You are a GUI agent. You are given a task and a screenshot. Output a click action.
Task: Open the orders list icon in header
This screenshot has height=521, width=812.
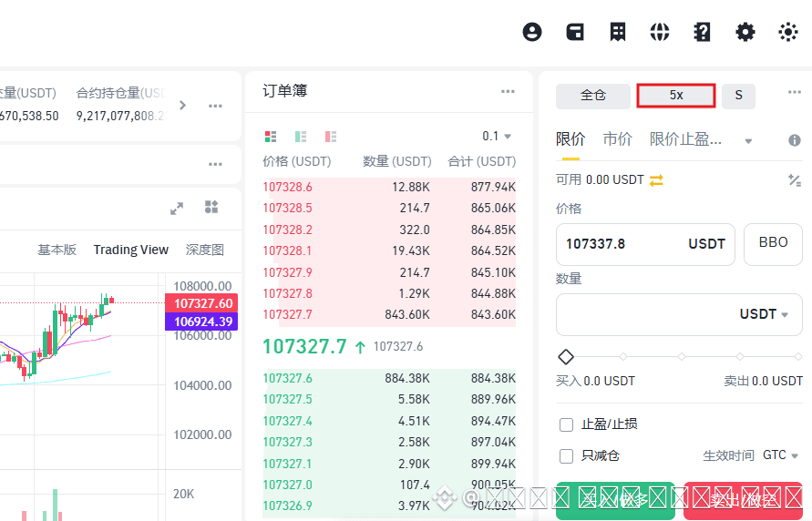pos(617,32)
